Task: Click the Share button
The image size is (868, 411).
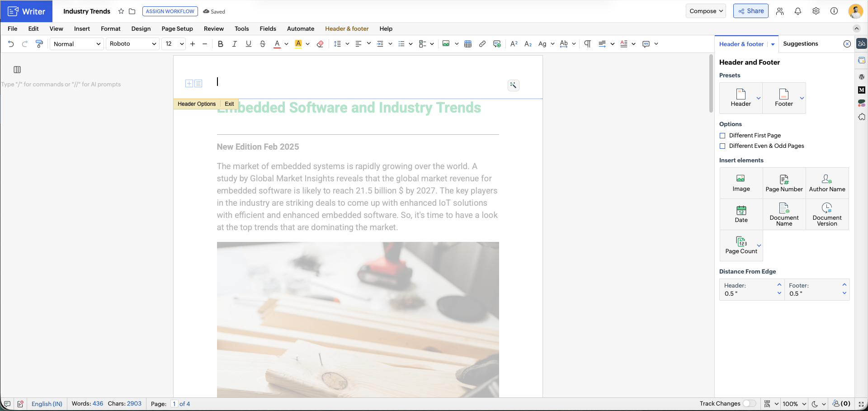Action: pyautogui.click(x=750, y=11)
